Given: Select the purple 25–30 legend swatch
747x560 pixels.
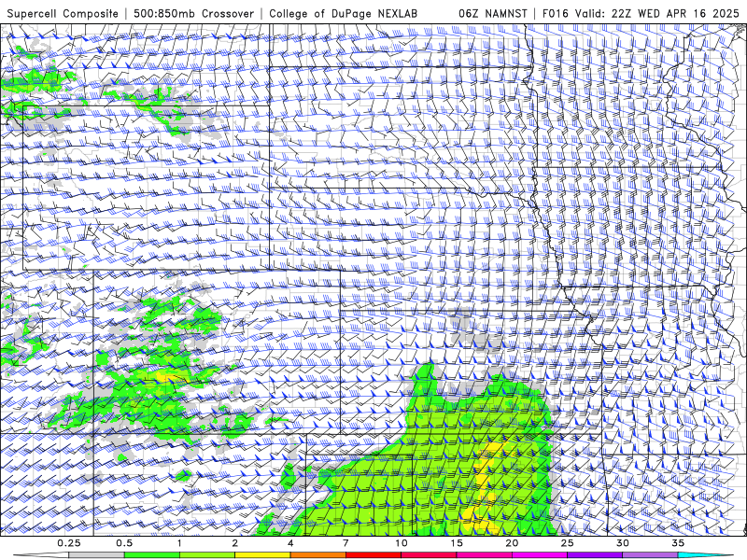Looking at the screenshot, I should [595, 555].
